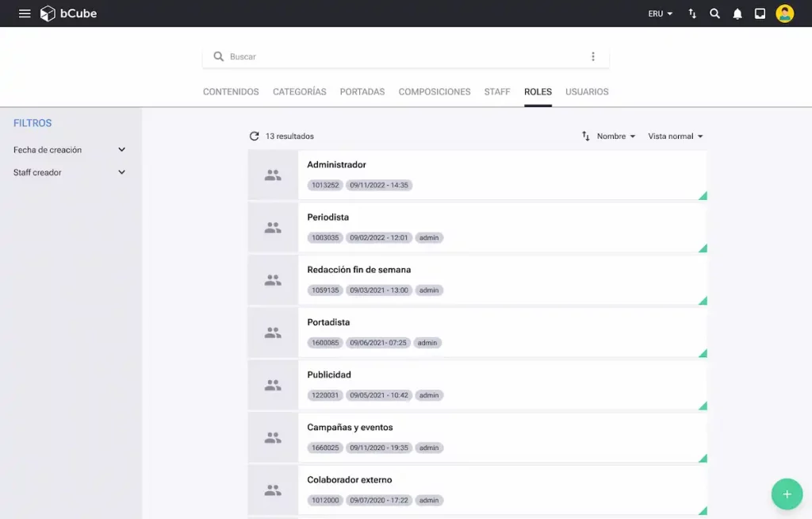Viewport: 812px width, 519px height.
Task: Open the notifications bell
Action: (x=737, y=13)
